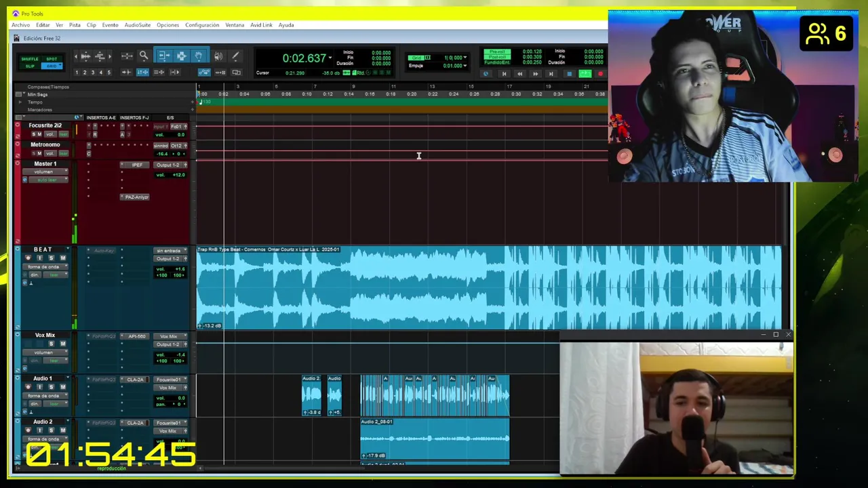The height and width of the screenshot is (488, 868).
Task: Click the Go to End transport button
Action: tap(551, 74)
